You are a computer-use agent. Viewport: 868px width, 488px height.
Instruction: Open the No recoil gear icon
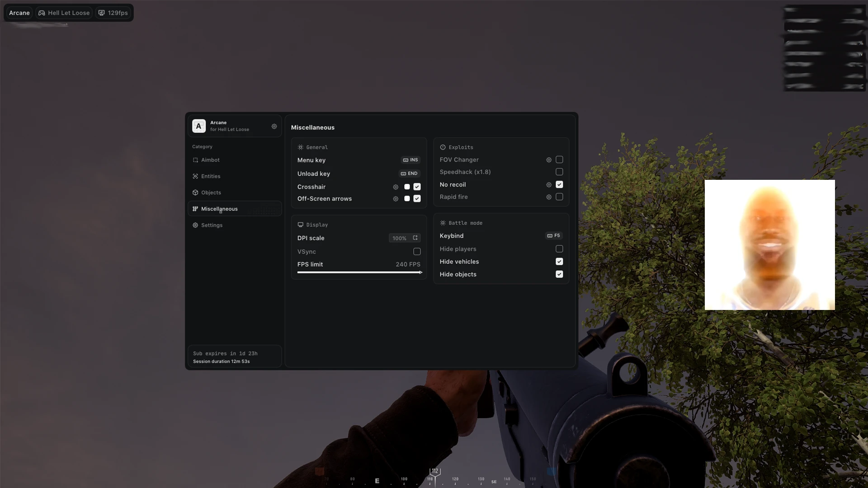pyautogui.click(x=549, y=185)
